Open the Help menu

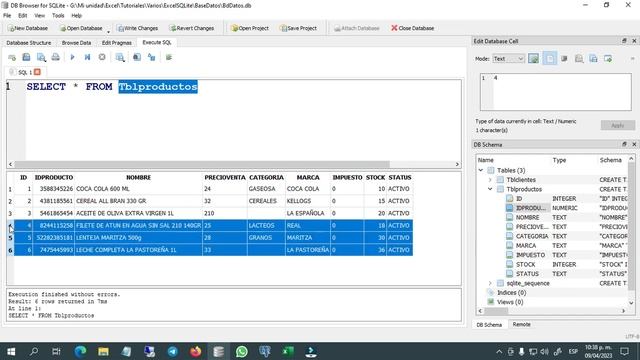tap(76, 16)
